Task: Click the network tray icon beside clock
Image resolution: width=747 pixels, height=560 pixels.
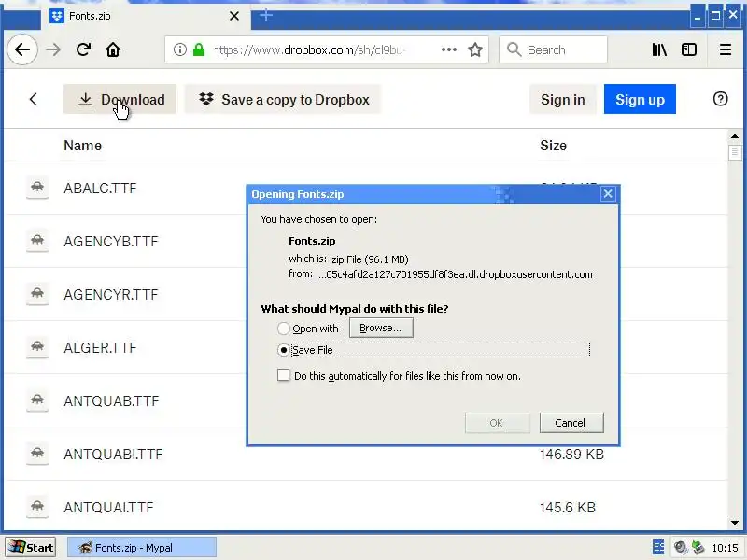Action: [698, 547]
